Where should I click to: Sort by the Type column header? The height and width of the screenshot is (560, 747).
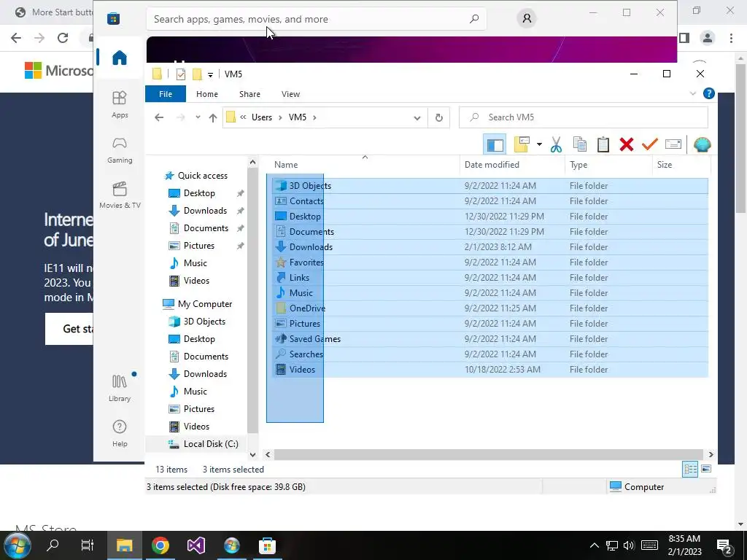(578, 165)
